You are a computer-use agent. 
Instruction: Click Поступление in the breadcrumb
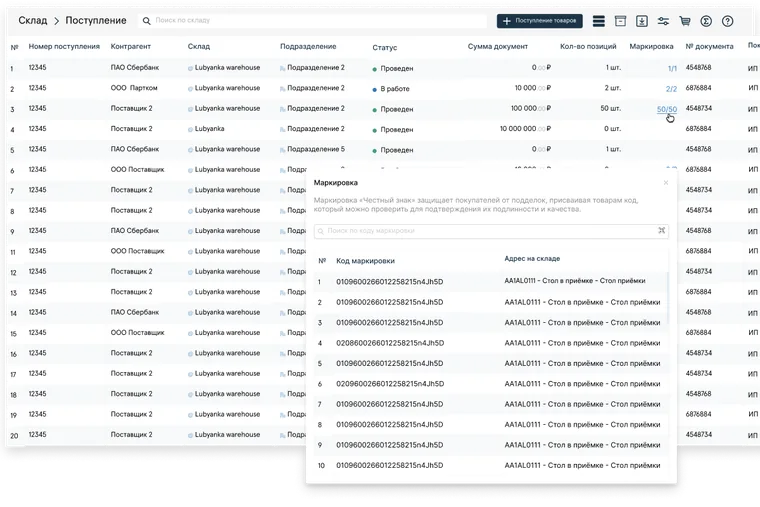click(96, 20)
